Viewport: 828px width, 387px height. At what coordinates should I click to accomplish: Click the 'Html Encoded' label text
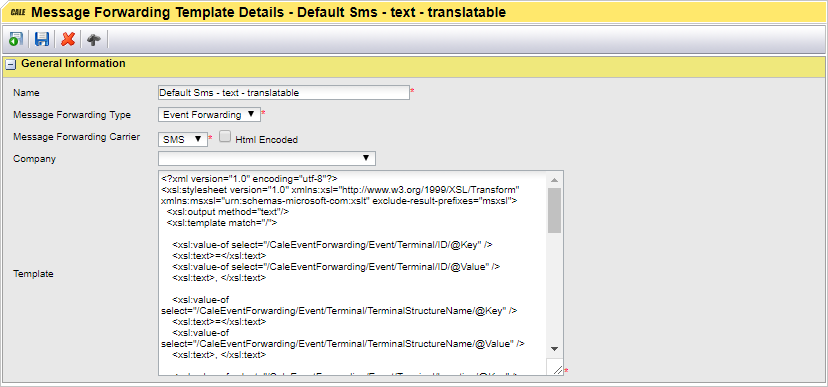[x=266, y=140]
